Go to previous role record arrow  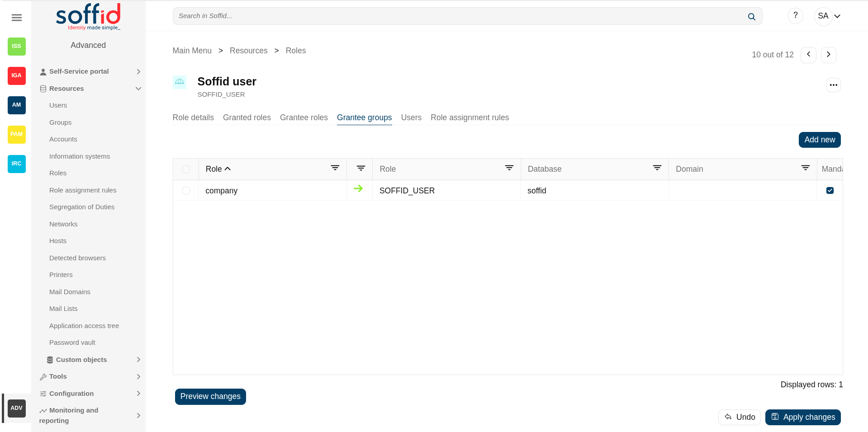tap(808, 55)
